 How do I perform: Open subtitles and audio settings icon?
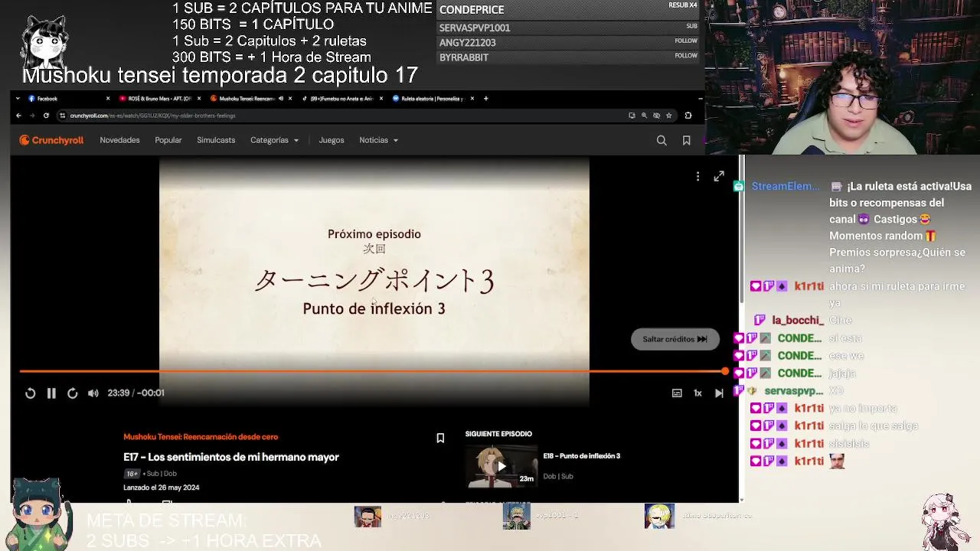click(677, 393)
